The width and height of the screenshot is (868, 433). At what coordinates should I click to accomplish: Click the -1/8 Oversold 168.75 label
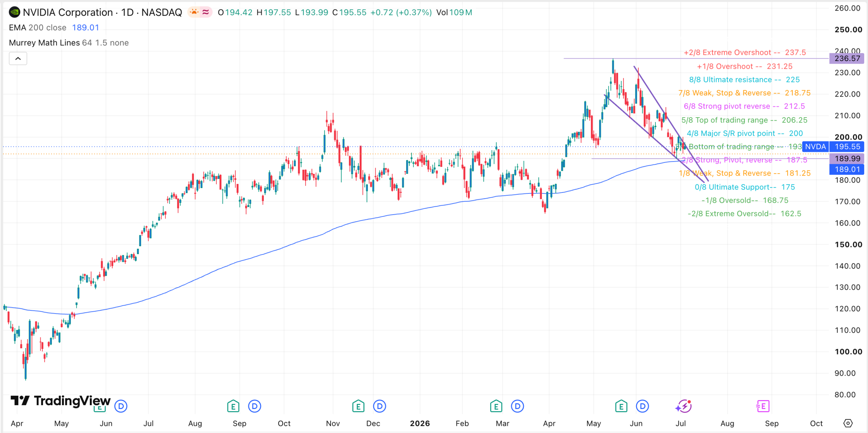click(x=745, y=200)
